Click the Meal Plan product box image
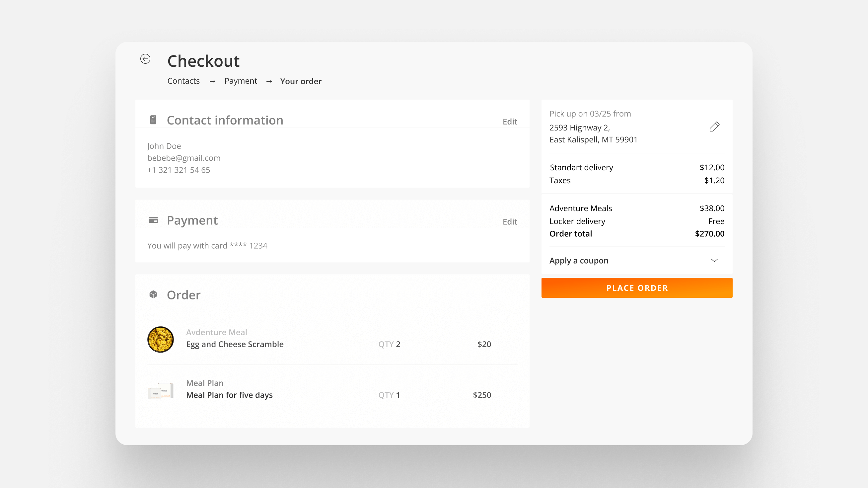This screenshot has height=488, width=868. 161,391
